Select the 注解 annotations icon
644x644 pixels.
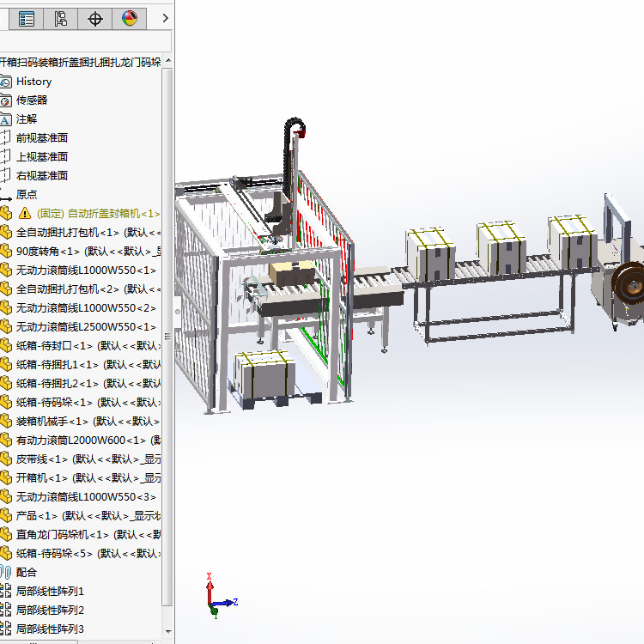click(6, 119)
